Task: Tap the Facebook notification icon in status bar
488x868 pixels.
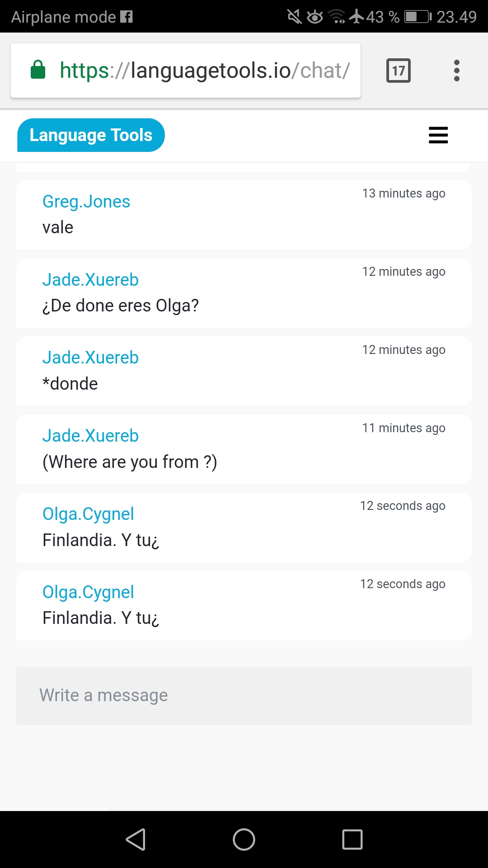Action: tap(127, 17)
